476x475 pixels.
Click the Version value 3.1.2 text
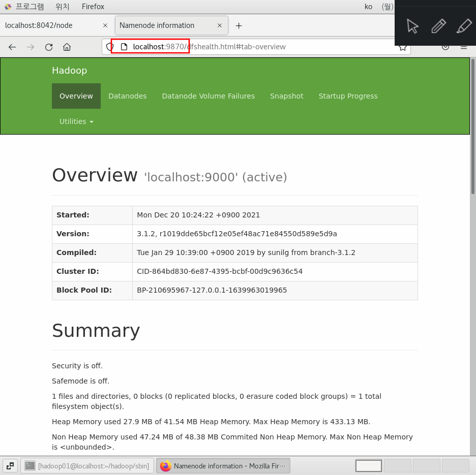(x=237, y=234)
